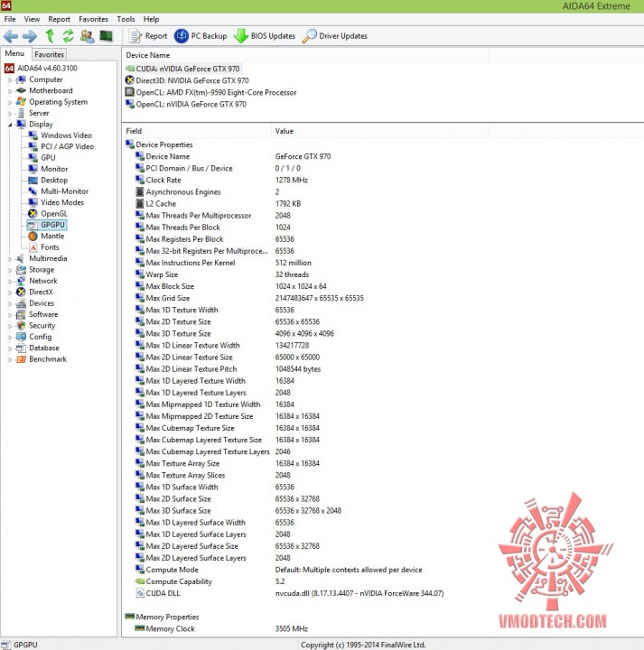Select OpenCL: nVIDIA GeForce GTX 970 device
The width and height of the screenshot is (644, 650).
click(x=186, y=104)
